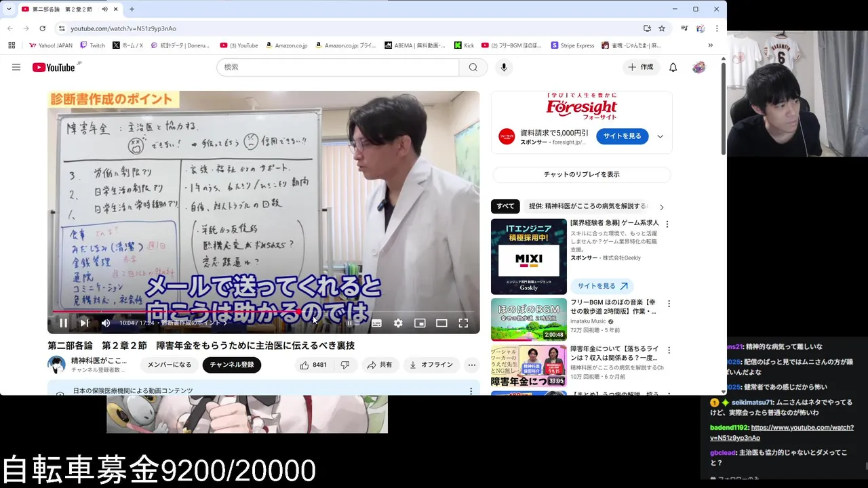Toggle theater mode view

point(441,323)
